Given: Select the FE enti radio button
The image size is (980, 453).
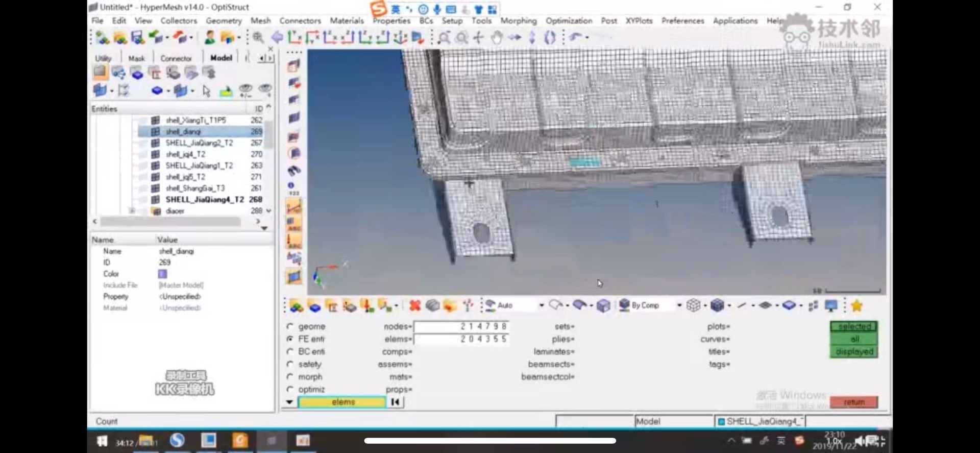Looking at the screenshot, I should 290,339.
